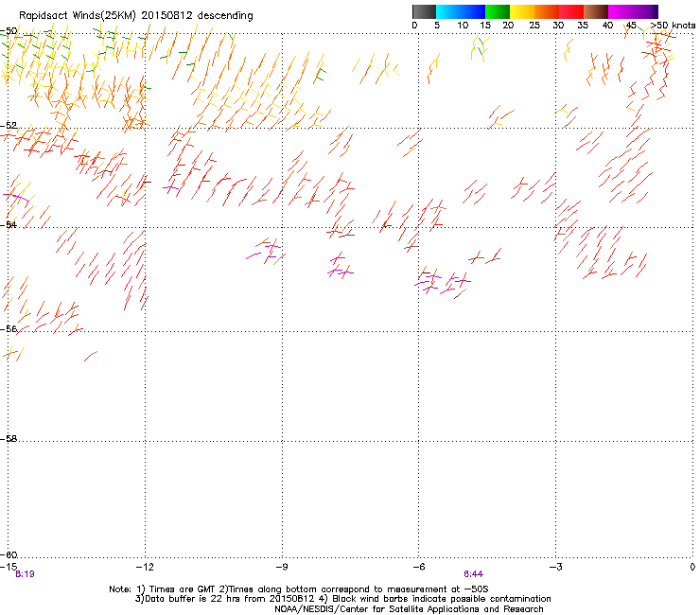Click the 'Data buffer is 22 hrs' note line
Viewport: 700px width, 615px height.
(x=342, y=599)
